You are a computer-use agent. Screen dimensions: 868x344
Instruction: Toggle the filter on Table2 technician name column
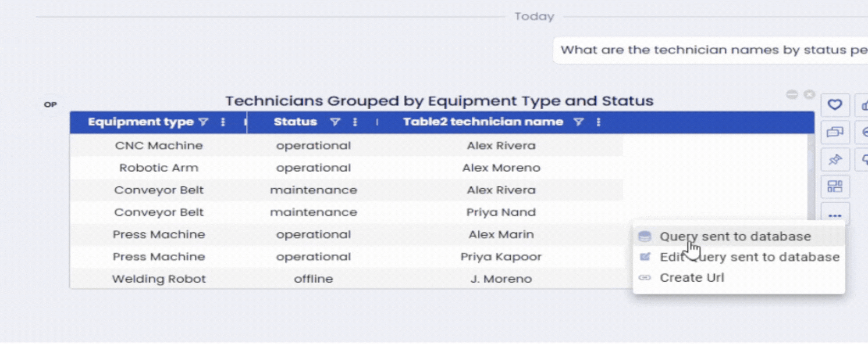point(579,122)
